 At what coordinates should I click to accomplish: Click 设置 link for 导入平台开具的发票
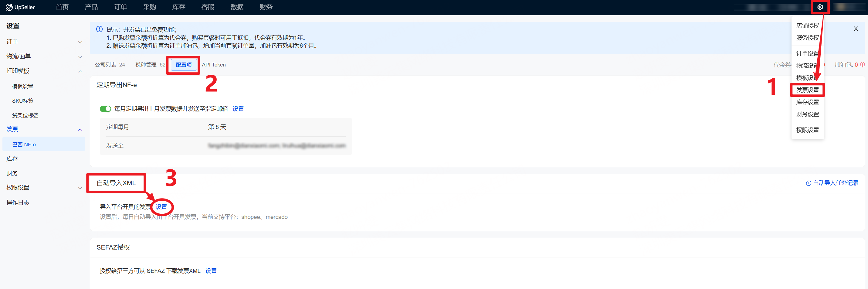pos(161,207)
